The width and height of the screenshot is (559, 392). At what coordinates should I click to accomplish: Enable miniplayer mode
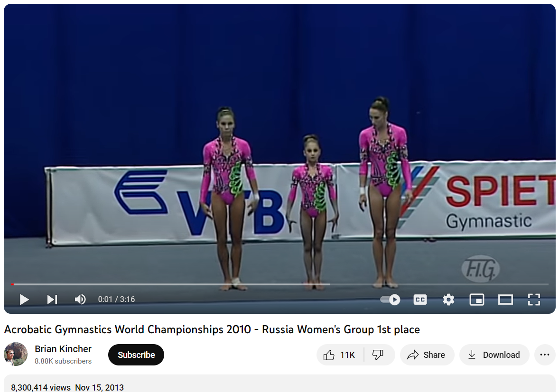476,300
